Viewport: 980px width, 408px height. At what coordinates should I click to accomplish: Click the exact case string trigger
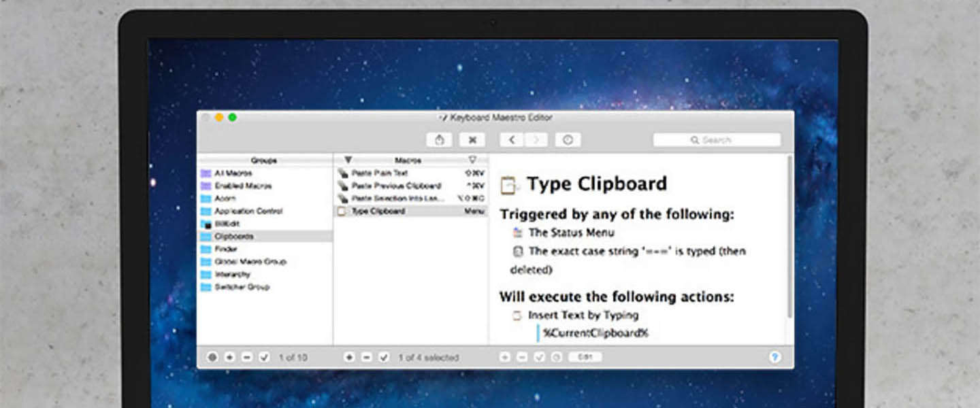[628, 260]
